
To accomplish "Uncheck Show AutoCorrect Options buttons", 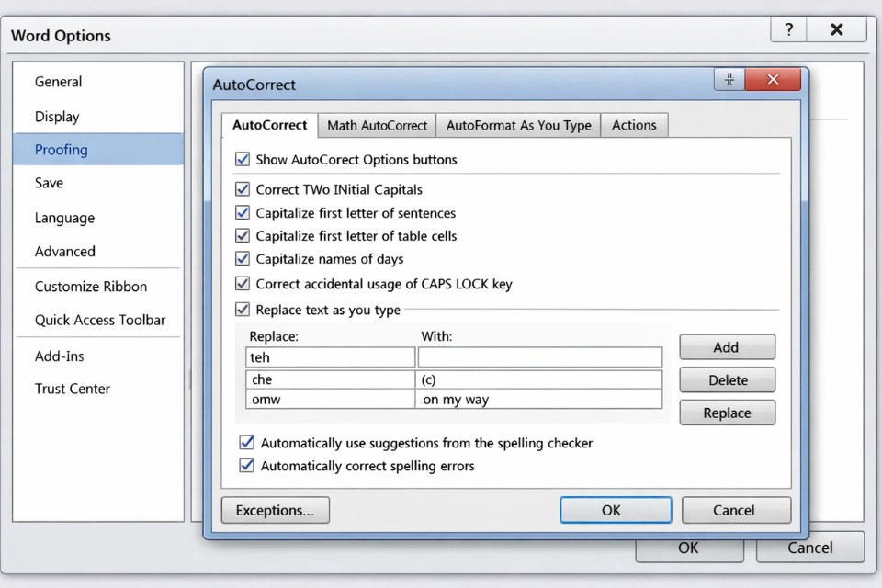I will (x=243, y=159).
